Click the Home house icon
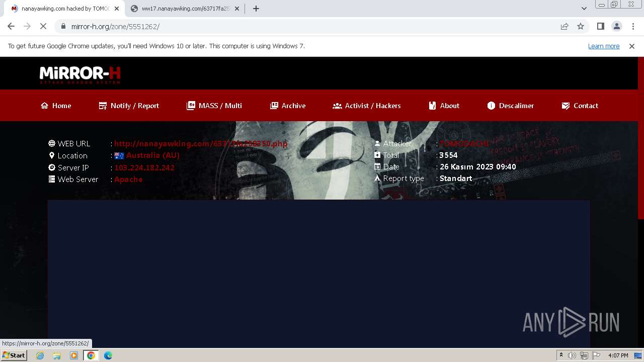This screenshot has height=362, width=644. pos(45,106)
